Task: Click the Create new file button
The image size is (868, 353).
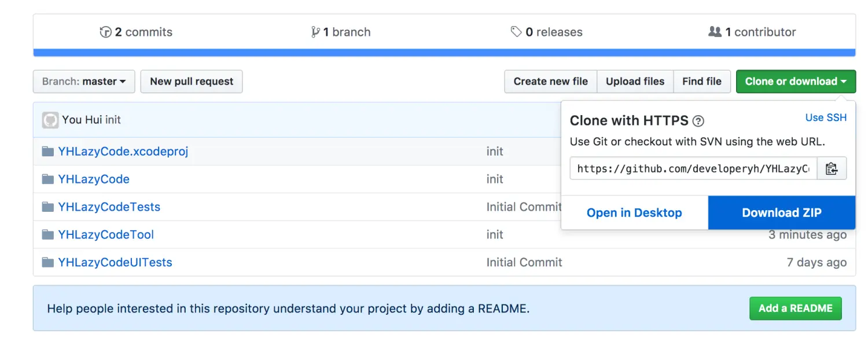Action: coord(550,82)
